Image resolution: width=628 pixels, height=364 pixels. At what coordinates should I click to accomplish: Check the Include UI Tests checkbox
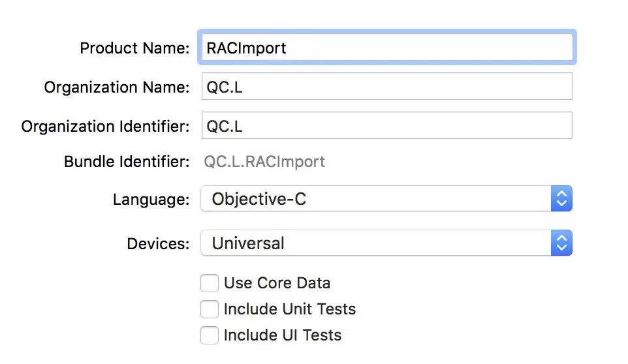click(210, 335)
